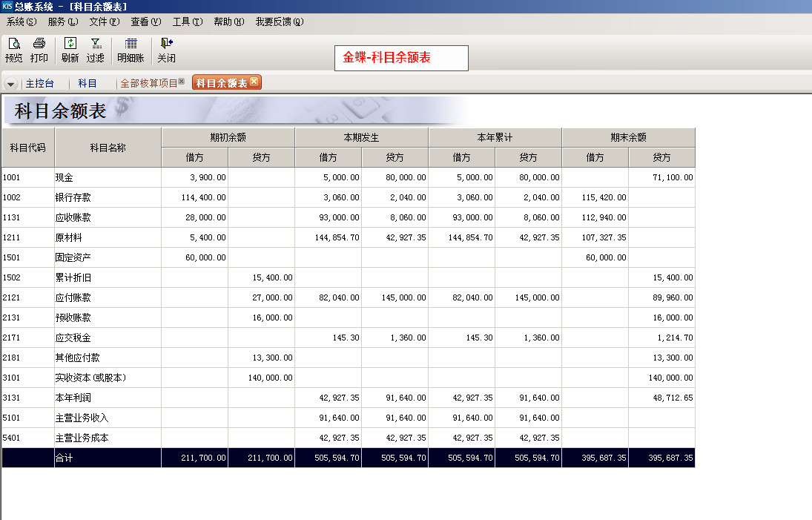Image resolution: width=812 pixels, height=520 pixels.
Task: Click the 关闭 (Close) door icon
Action: 166,45
